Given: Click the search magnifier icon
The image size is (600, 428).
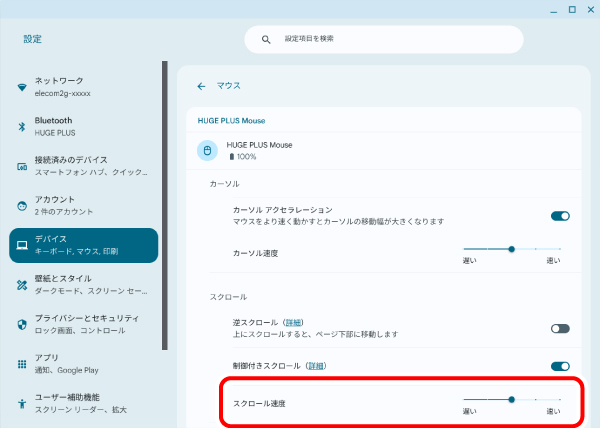Looking at the screenshot, I should click(266, 39).
